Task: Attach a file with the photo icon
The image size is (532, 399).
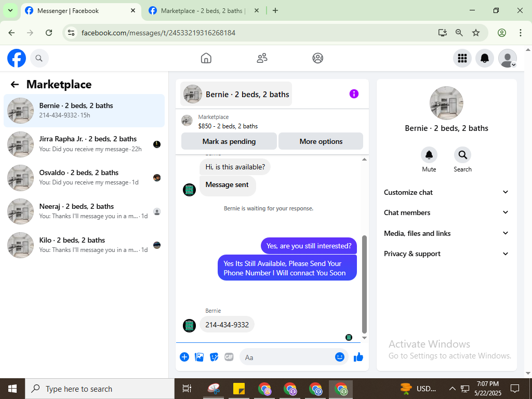Action: pyautogui.click(x=199, y=357)
